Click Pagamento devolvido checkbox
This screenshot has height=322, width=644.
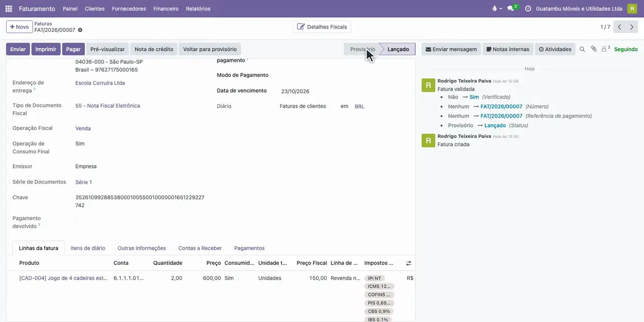(x=77, y=219)
